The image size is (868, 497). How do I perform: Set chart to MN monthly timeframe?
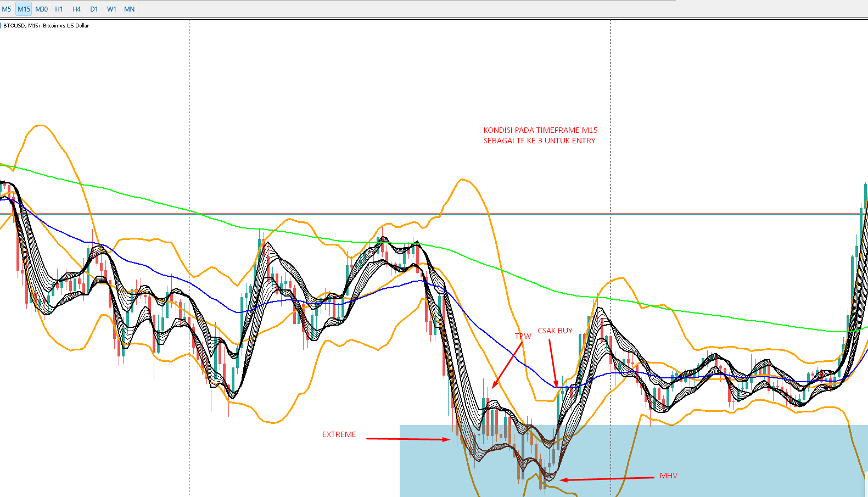129,9
